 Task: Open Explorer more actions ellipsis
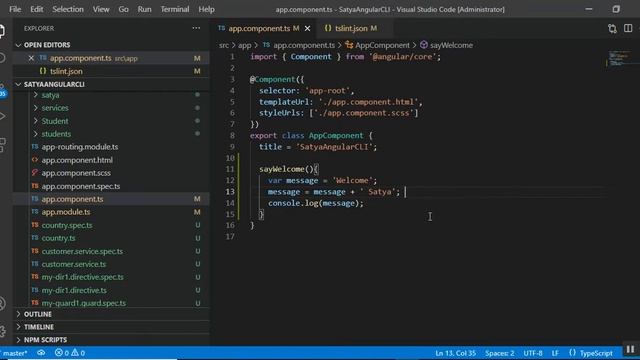click(196, 28)
